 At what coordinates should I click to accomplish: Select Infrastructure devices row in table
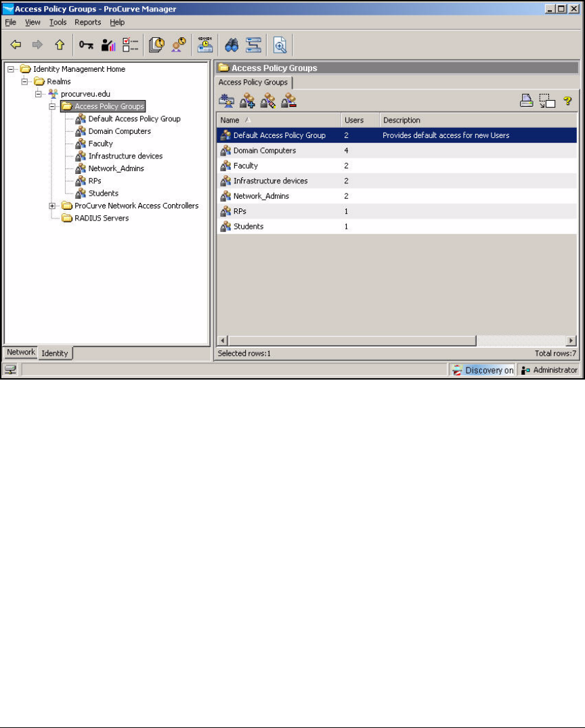(397, 181)
